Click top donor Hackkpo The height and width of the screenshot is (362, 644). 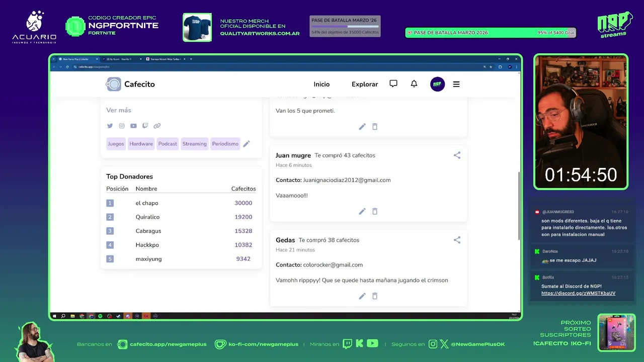147,245
